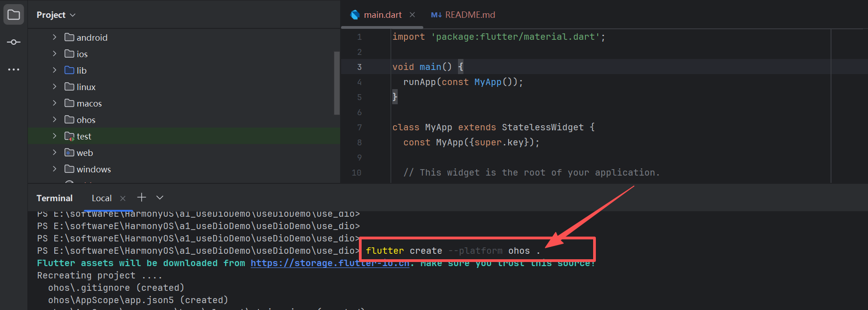Click the macos folder icon
The width and height of the screenshot is (868, 310).
click(69, 103)
